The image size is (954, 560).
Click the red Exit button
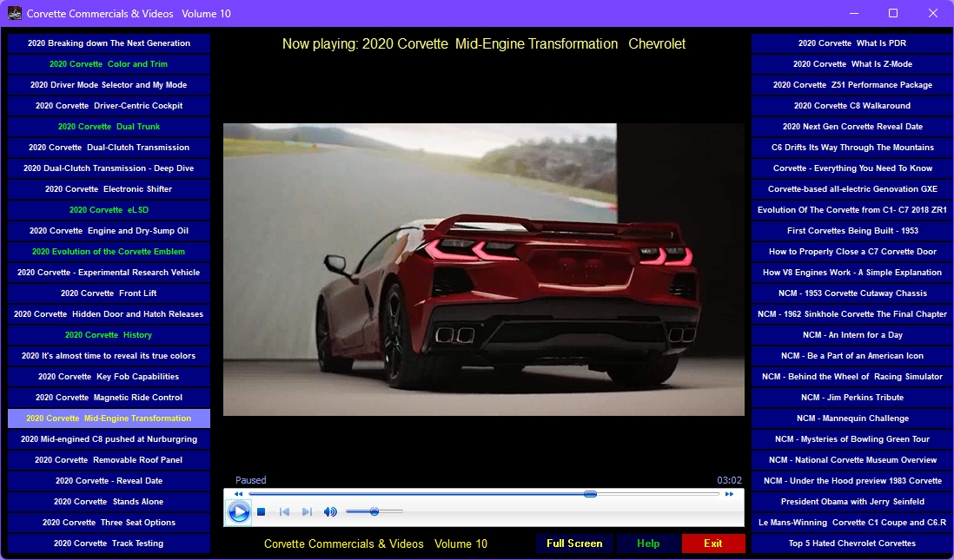point(713,544)
